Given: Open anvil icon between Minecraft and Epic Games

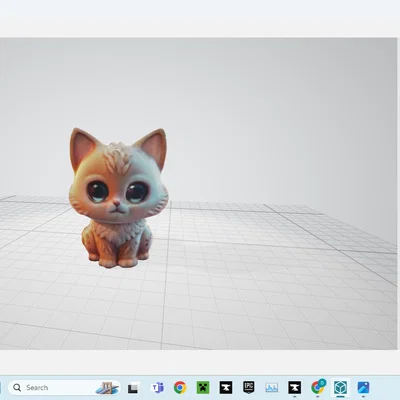Looking at the screenshot, I should click(226, 388).
